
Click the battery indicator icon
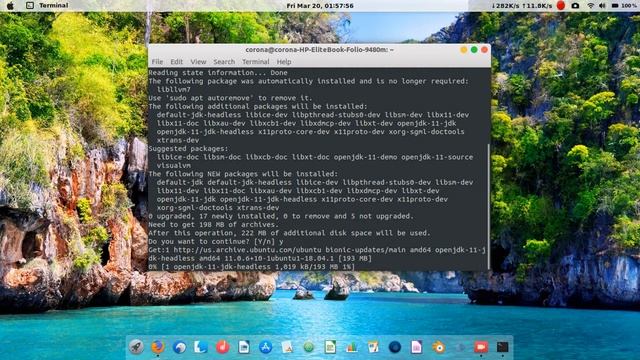coord(615,6)
